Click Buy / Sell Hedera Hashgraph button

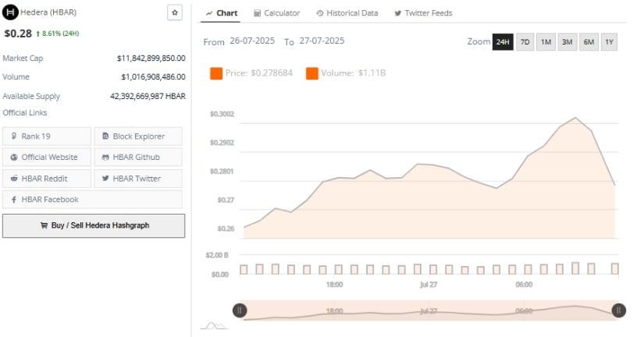pos(94,225)
